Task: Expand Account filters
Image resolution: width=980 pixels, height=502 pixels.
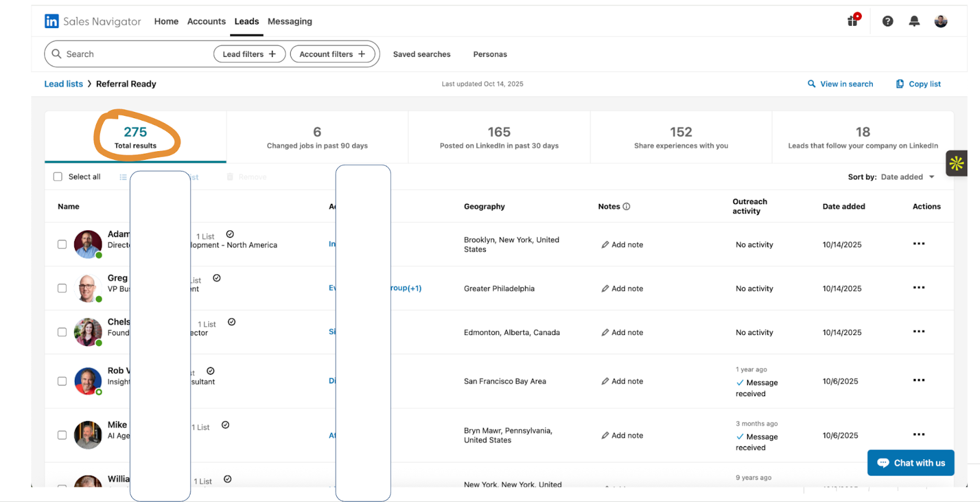Action: (x=333, y=54)
